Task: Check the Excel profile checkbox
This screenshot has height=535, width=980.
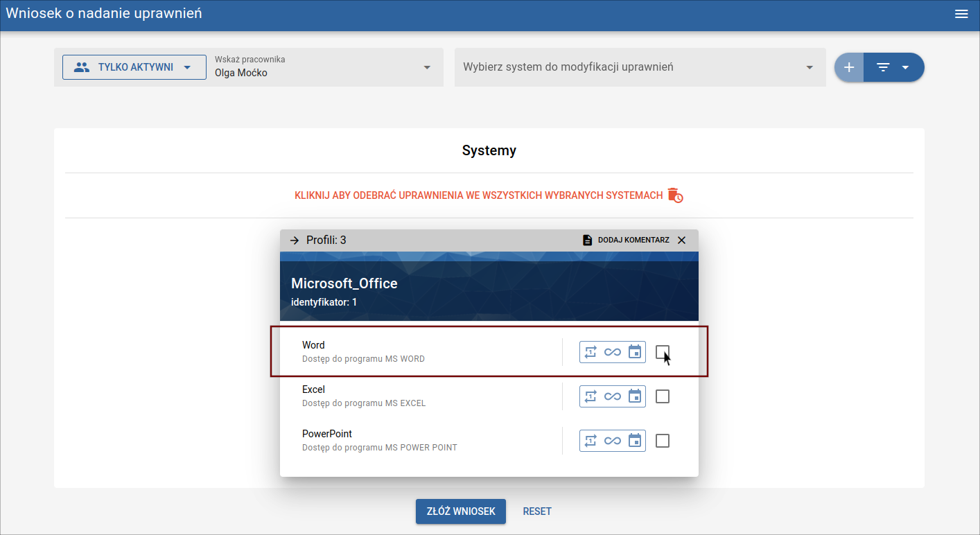Action: (x=663, y=396)
